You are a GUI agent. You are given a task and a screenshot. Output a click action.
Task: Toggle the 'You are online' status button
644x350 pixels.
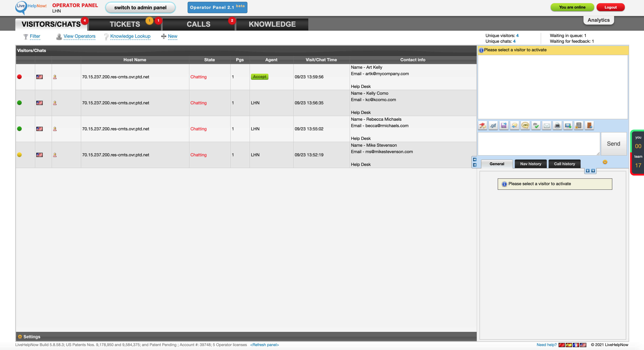click(572, 7)
